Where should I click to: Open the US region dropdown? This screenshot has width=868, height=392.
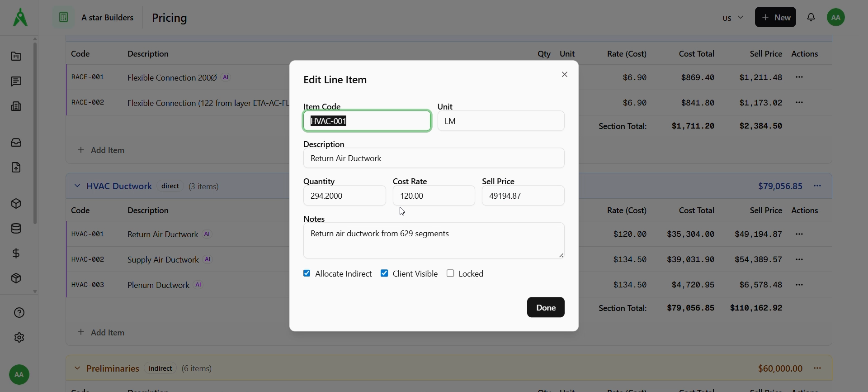732,18
